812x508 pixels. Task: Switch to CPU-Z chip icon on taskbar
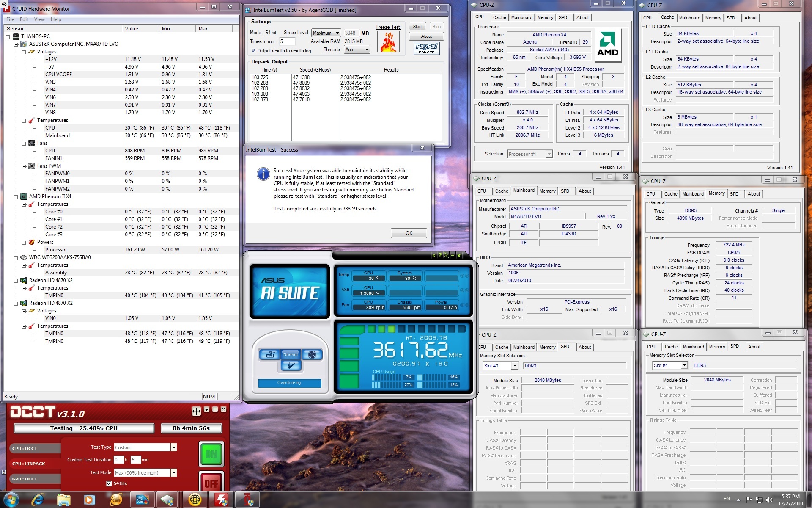(168, 500)
